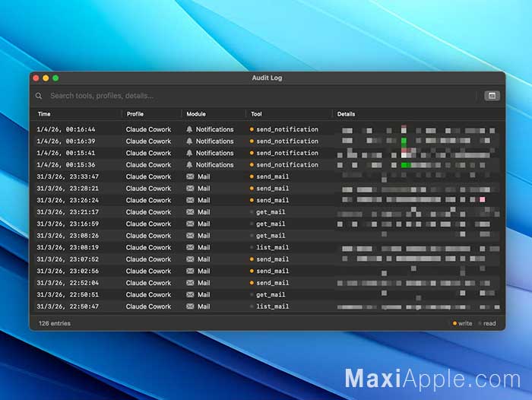Click the 126 entries status text
The width and height of the screenshot is (532, 400).
click(x=55, y=323)
